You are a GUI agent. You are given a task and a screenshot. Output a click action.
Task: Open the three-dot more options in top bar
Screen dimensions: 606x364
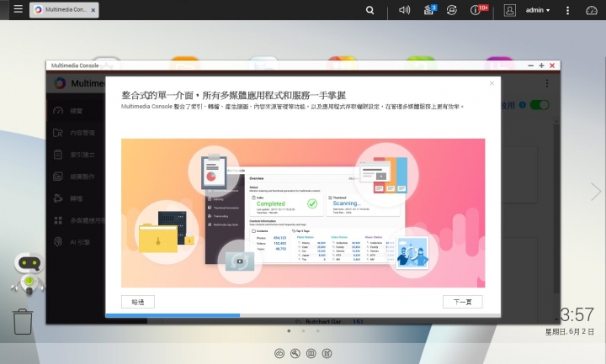click(x=567, y=10)
